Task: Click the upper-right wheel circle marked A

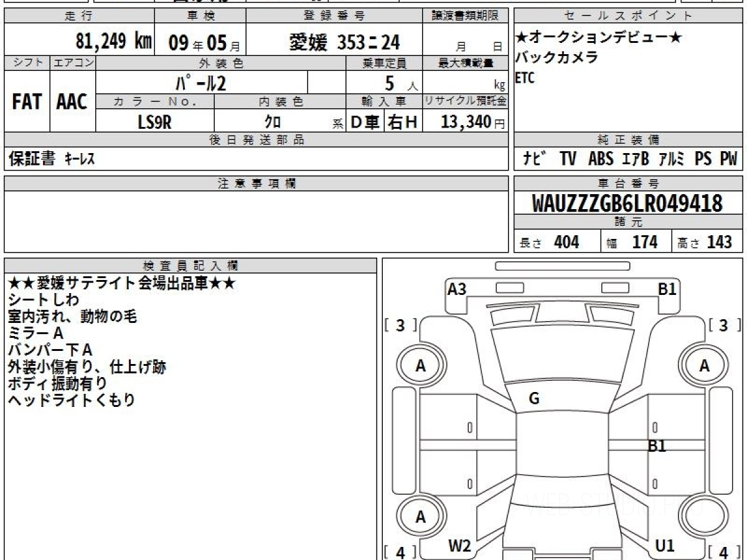Action: 704,366
